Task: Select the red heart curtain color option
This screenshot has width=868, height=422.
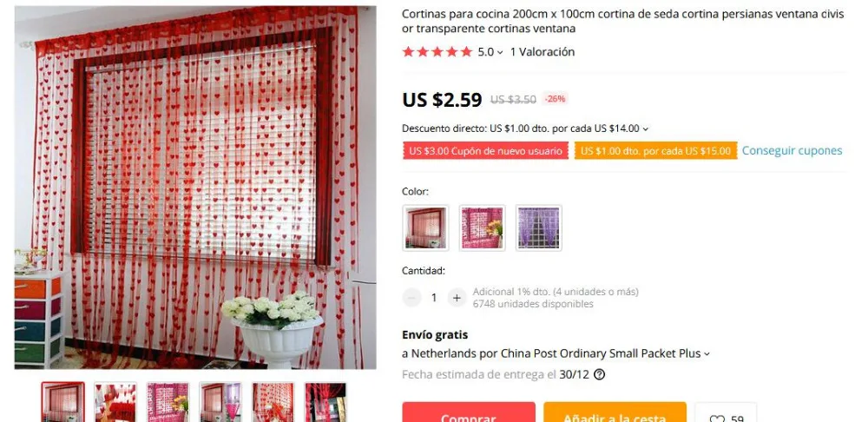Action: pos(425,227)
